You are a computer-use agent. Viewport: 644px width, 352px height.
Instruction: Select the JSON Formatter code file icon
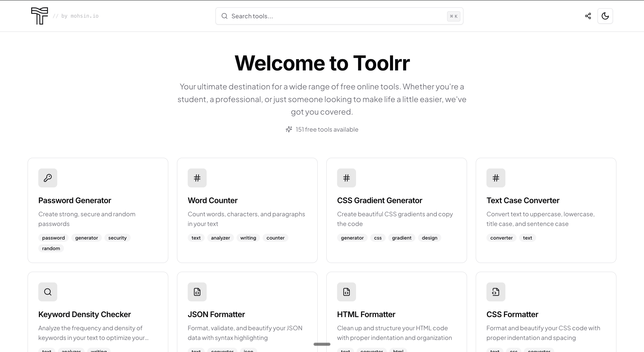(197, 292)
